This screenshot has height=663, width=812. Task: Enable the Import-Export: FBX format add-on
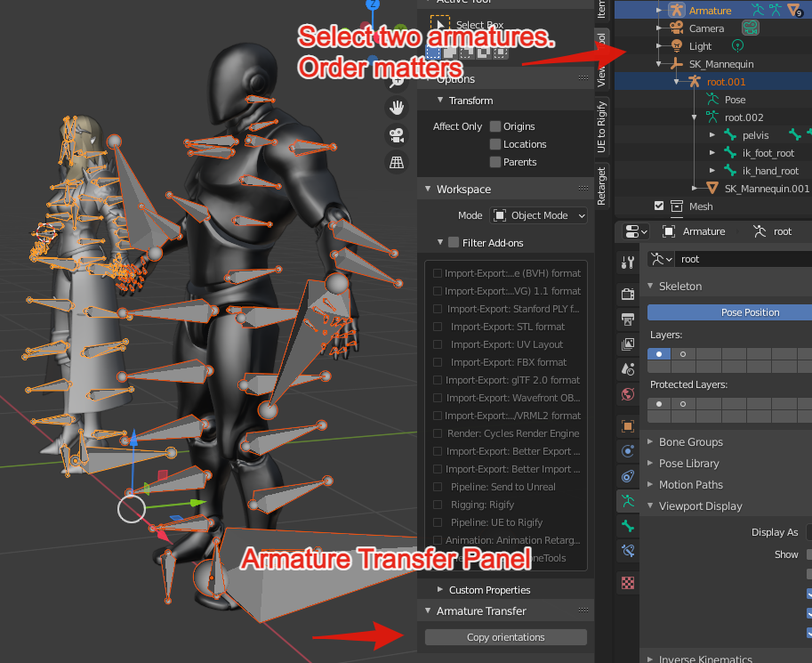pos(438,362)
